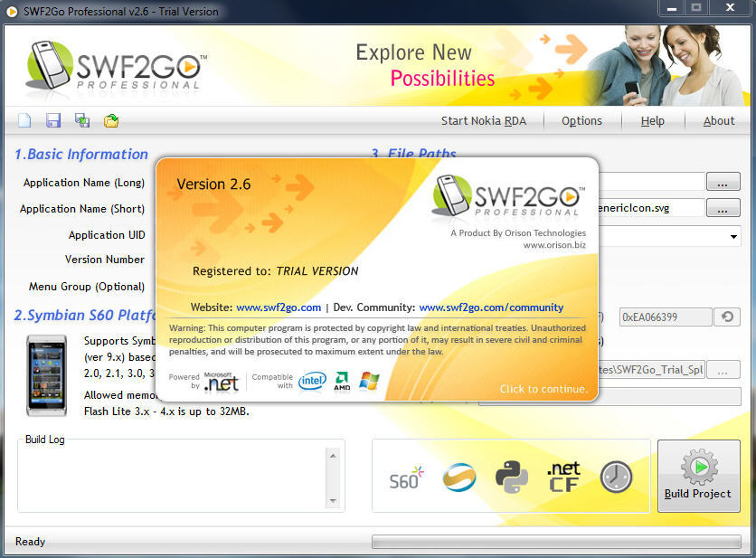Click the GenericIcon.svg path field
The width and height of the screenshot is (756, 558).
click(x=651, y=208)
